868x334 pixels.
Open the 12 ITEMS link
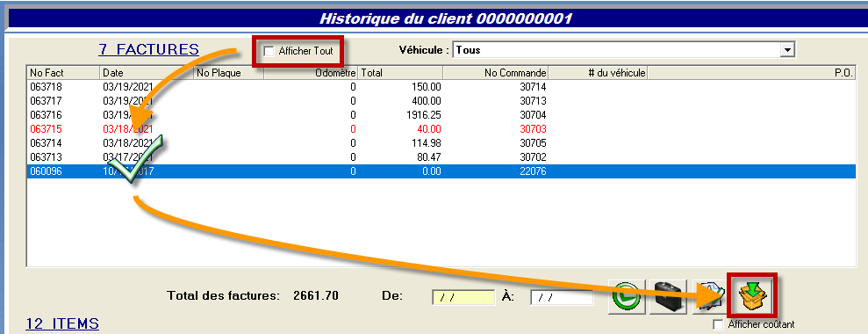[x=62, y=323]
